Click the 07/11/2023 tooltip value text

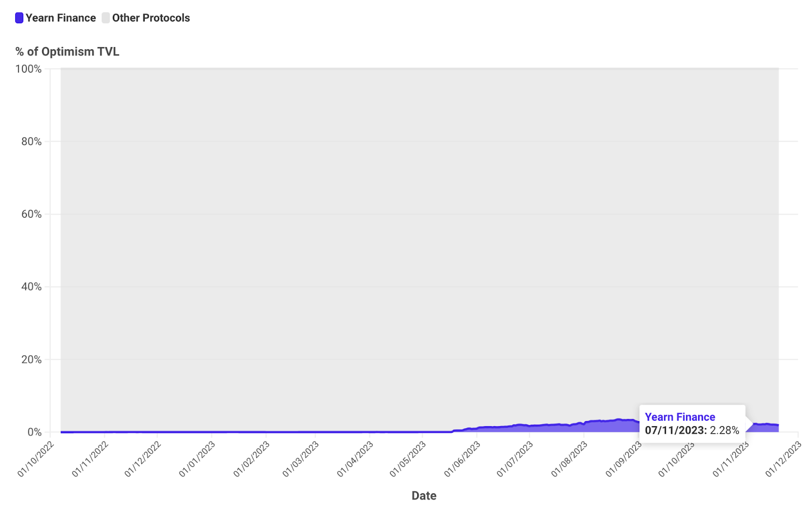[692, 430]
